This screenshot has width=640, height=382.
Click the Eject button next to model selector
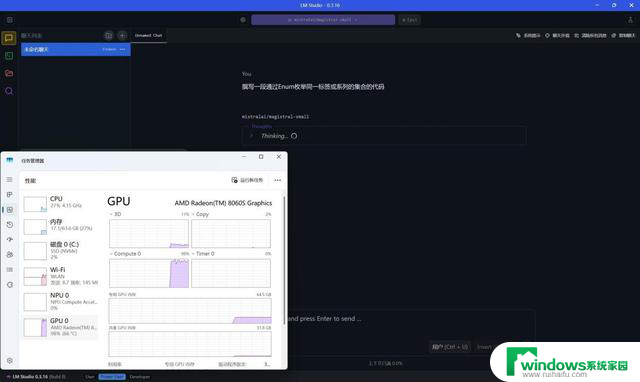tap(409, 20)
